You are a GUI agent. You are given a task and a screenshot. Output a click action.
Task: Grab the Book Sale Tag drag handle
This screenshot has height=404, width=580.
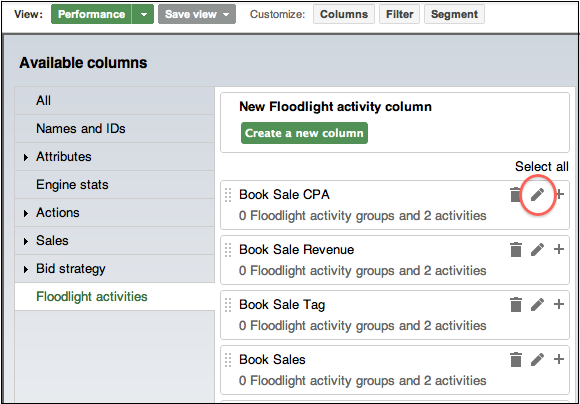coord(228,305)
